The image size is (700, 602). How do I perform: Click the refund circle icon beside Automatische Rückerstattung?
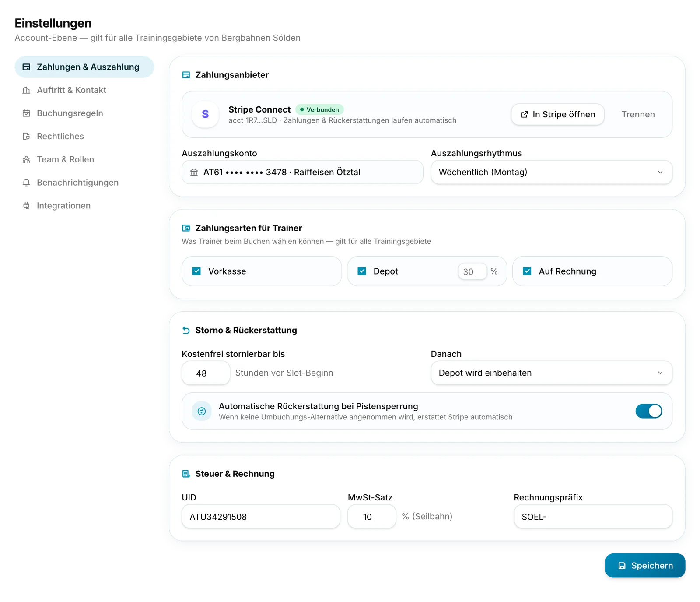coord(202,411)
